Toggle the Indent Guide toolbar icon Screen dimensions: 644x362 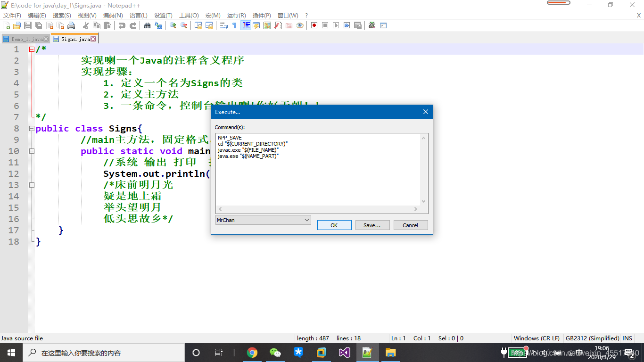(x=246, y=25)
